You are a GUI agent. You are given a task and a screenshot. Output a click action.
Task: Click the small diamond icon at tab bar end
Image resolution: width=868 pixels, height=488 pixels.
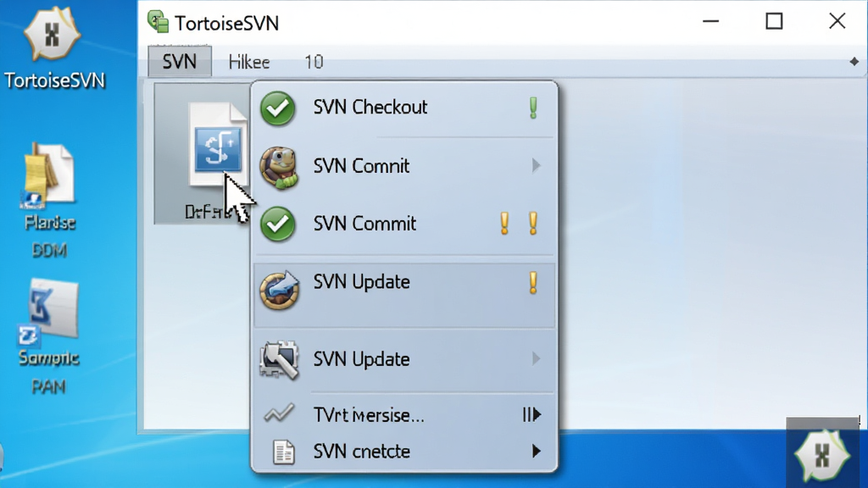[x=854, y=62]
